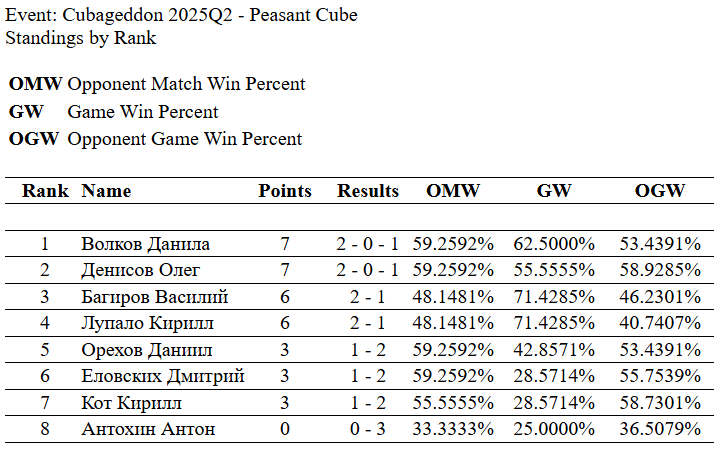Click the Points column header
714x453 pixels.
(285, 191)
